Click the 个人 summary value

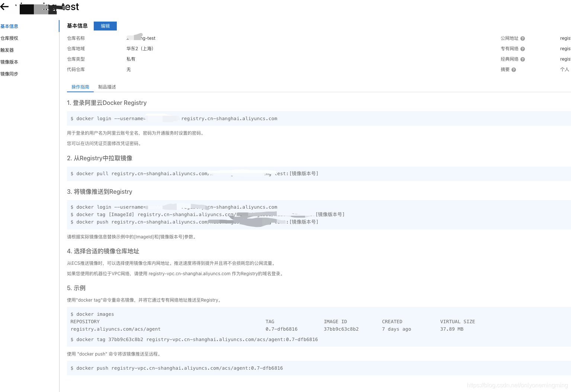pyautogui.click(x=565, y=70)
